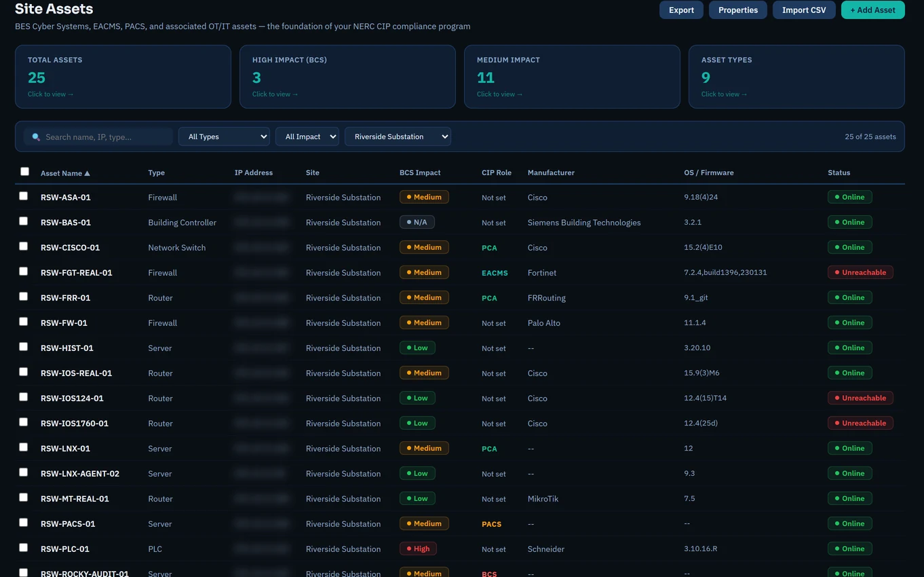
Task: Click the PCA role in RSW-LNX-01 row
Action: (x=489, y=449)
